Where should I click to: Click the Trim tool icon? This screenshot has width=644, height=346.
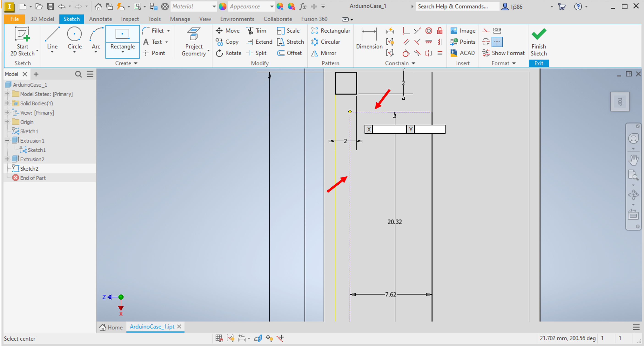249,31
